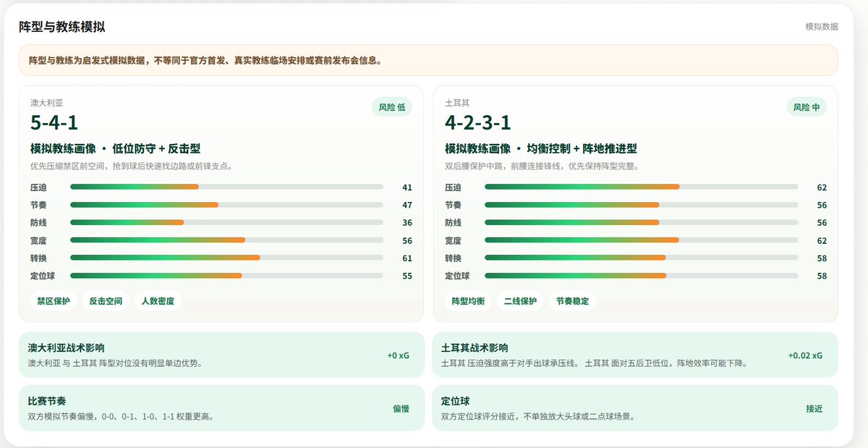868x448 pixels.
Task: Click the 转换 label in 土耳其 card
Action: [453, 258]
